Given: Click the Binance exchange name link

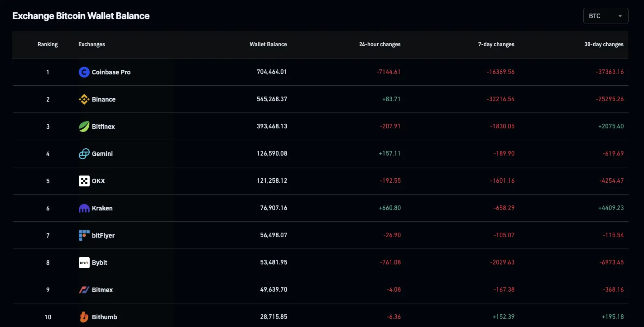Looking at the screenshot, I should (104, 99).
